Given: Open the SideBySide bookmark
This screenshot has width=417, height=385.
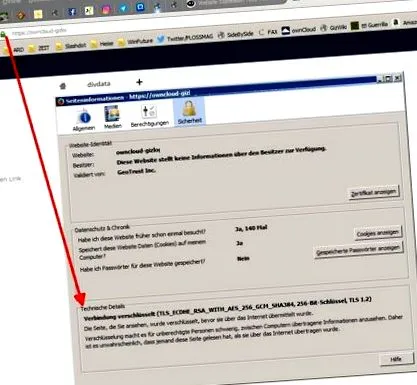Looking at the screenshot, I should [236, 34].
